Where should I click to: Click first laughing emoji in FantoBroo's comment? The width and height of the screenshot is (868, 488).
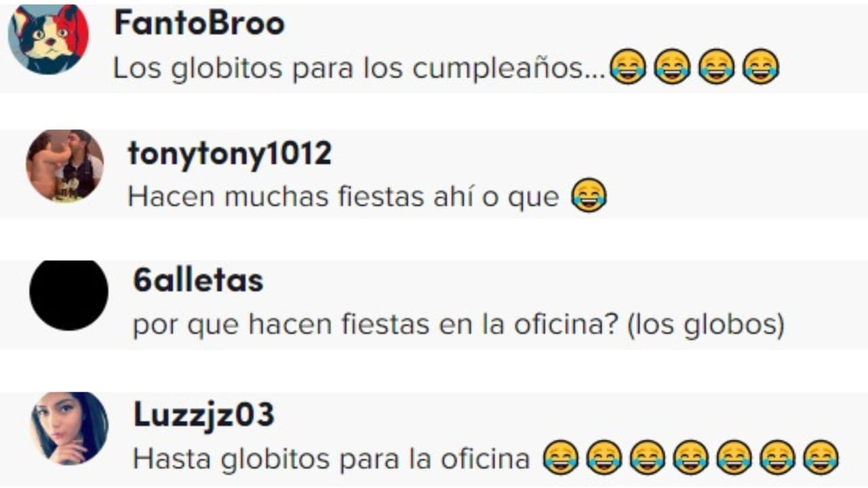click(x=628, y=67)
